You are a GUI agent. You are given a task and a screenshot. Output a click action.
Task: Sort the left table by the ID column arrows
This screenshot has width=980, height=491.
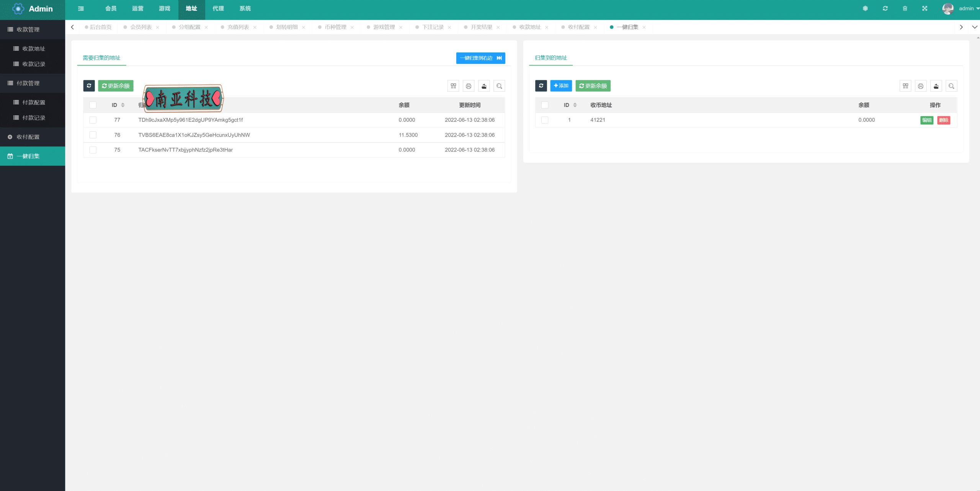[123, 105]
